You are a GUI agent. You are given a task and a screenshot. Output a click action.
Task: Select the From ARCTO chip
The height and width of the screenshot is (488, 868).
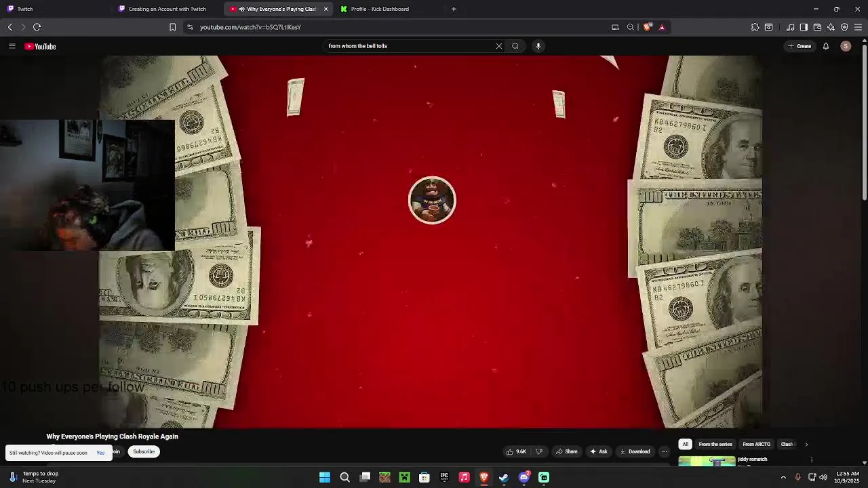(x=757, y=444)
